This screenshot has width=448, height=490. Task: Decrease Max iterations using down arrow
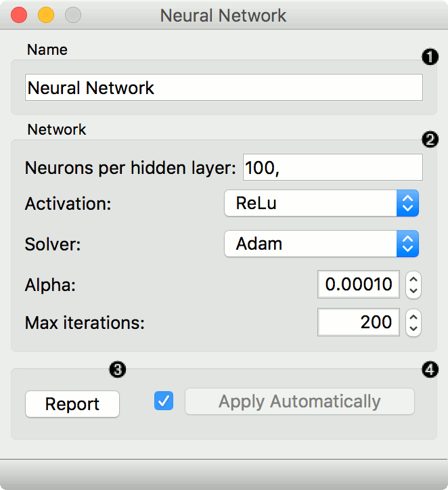(x=413, y=328)
